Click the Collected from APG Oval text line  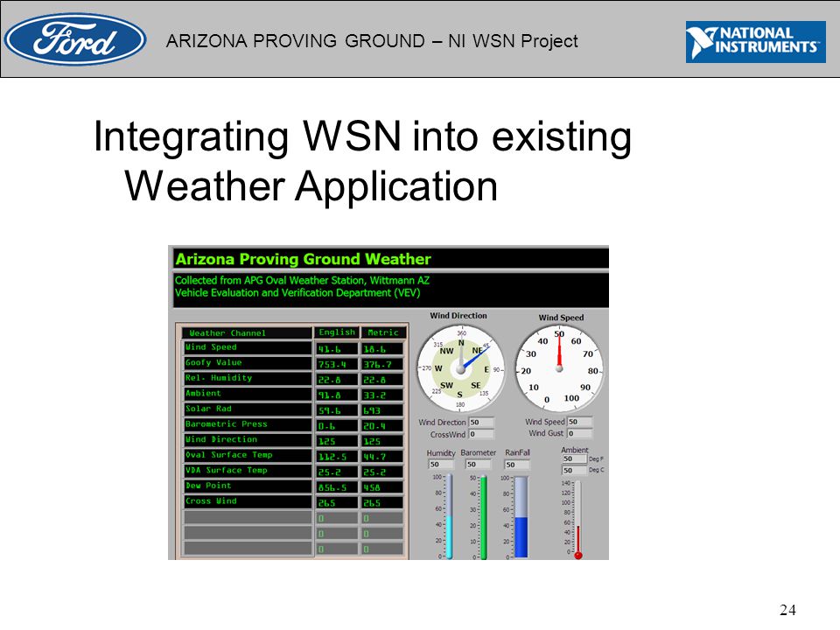tap(302, 280)
